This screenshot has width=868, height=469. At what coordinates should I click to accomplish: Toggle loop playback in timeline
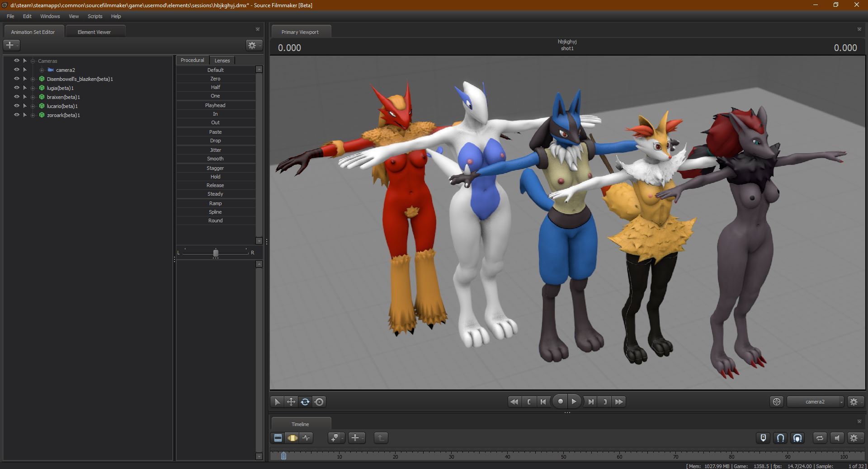(x=820, y=438)
